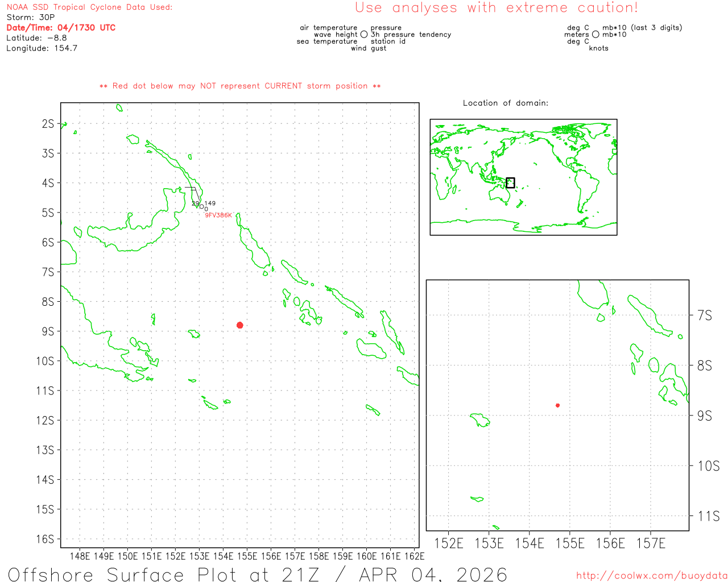Image resolution: width=728 pixels, height=582 pixels.
Task: Click the small red dot in the zoomed inset map
Action: pyautogui.click(x=557, y=405)
